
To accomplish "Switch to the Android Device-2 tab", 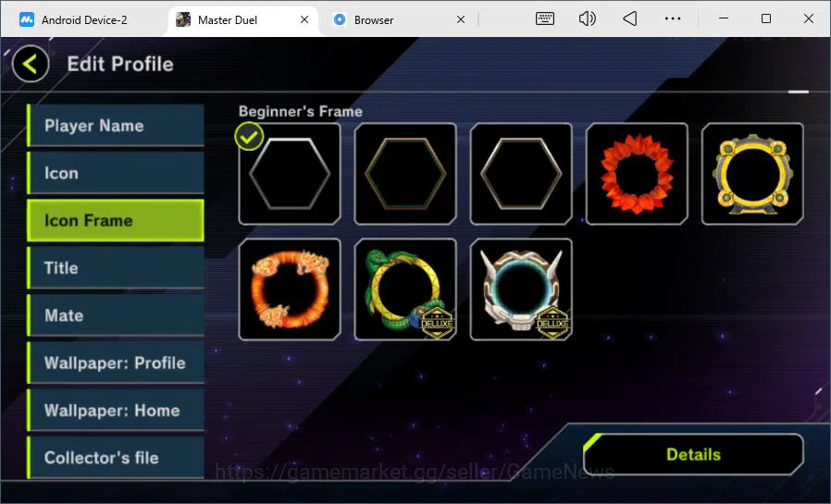I will (85, 20).
